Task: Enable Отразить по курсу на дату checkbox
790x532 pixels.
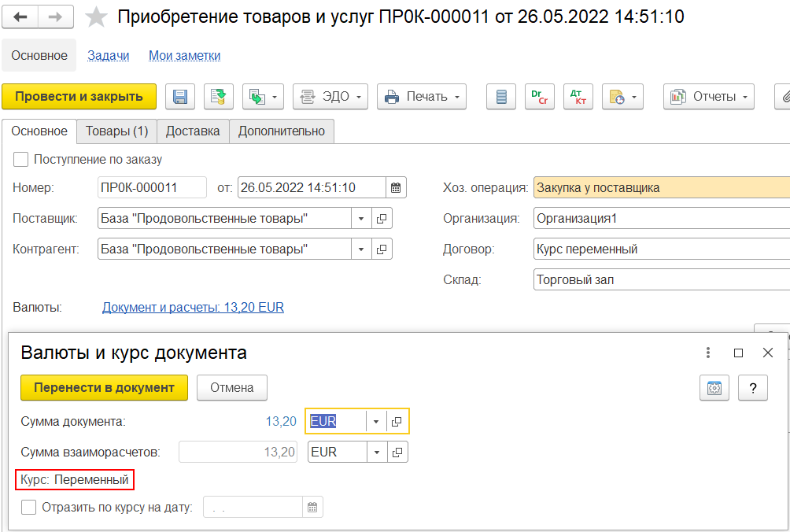Action: click(x=28, y=508)
